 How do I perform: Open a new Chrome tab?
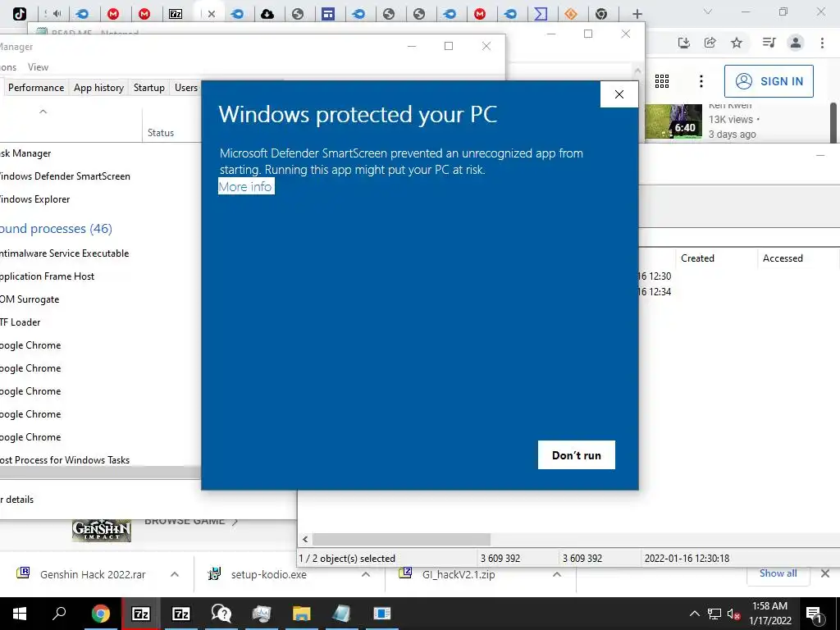(637, 14)
